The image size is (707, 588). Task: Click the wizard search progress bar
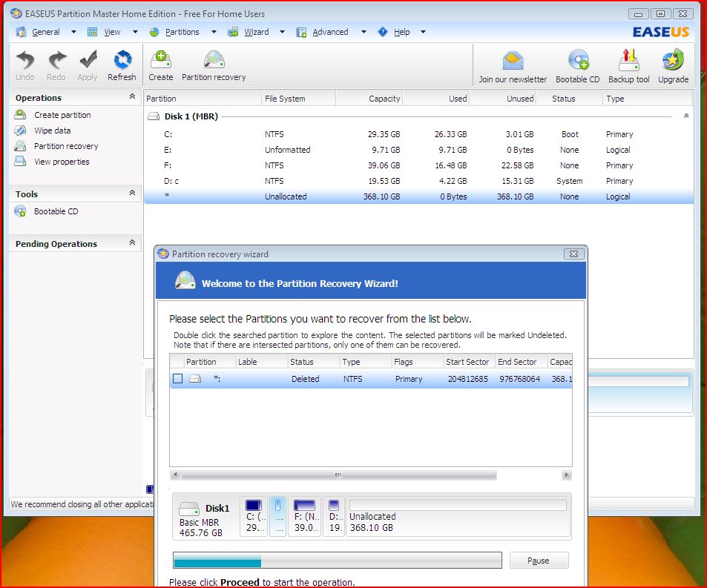[x=338, y=560]
